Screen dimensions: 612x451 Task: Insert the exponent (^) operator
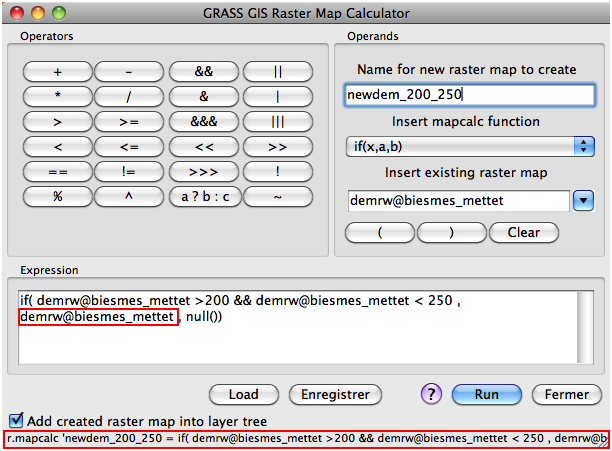[130, 196]
